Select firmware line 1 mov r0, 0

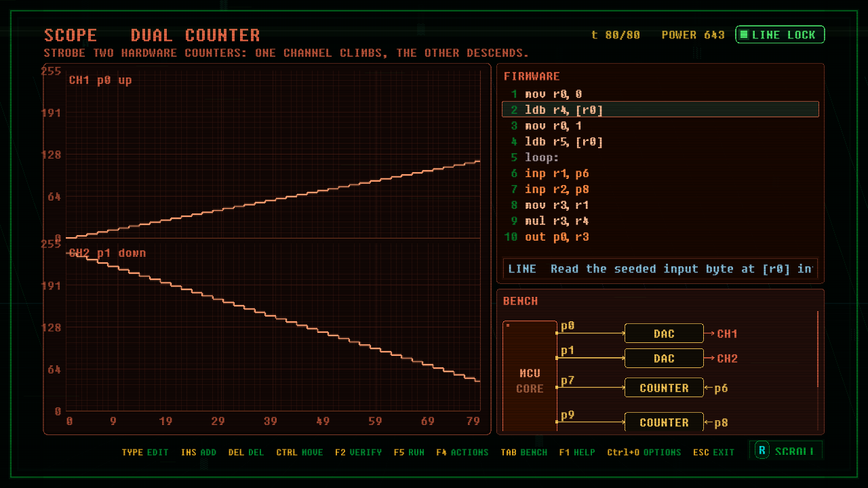660,94
